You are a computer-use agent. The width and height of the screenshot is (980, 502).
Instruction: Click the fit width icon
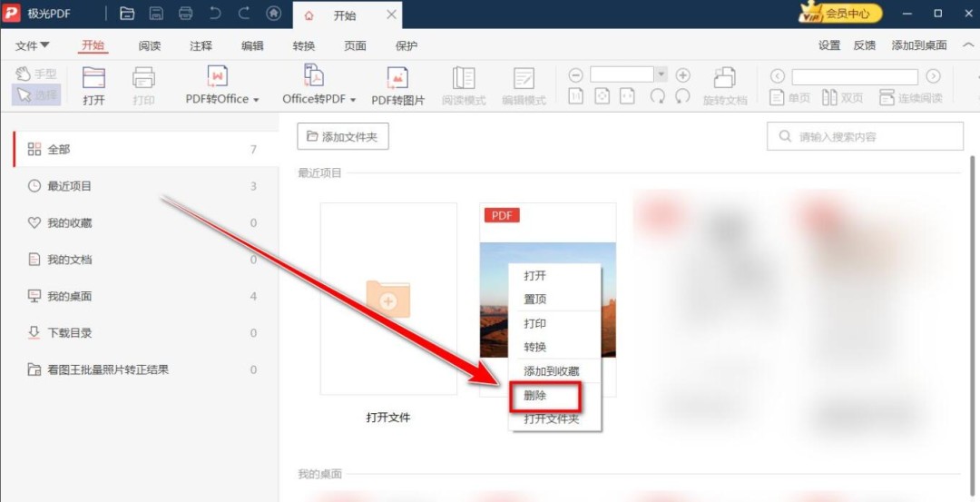click(x=627, y=96)
